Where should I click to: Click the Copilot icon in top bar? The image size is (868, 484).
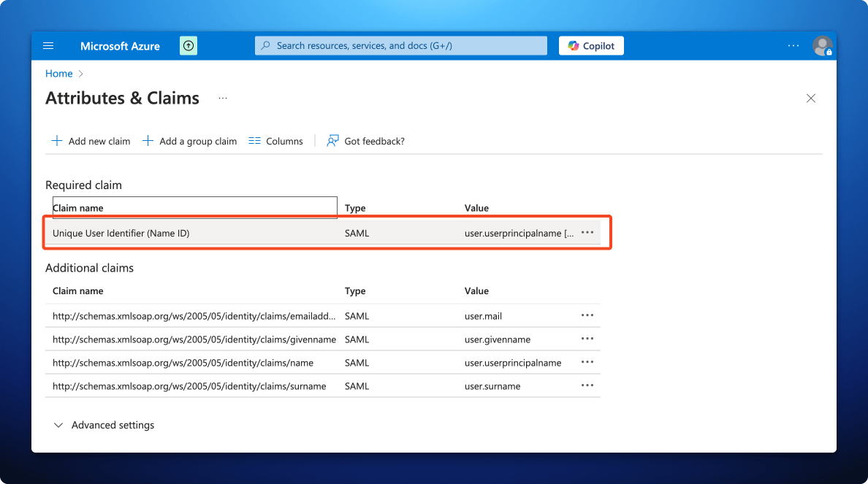[572, 45]
